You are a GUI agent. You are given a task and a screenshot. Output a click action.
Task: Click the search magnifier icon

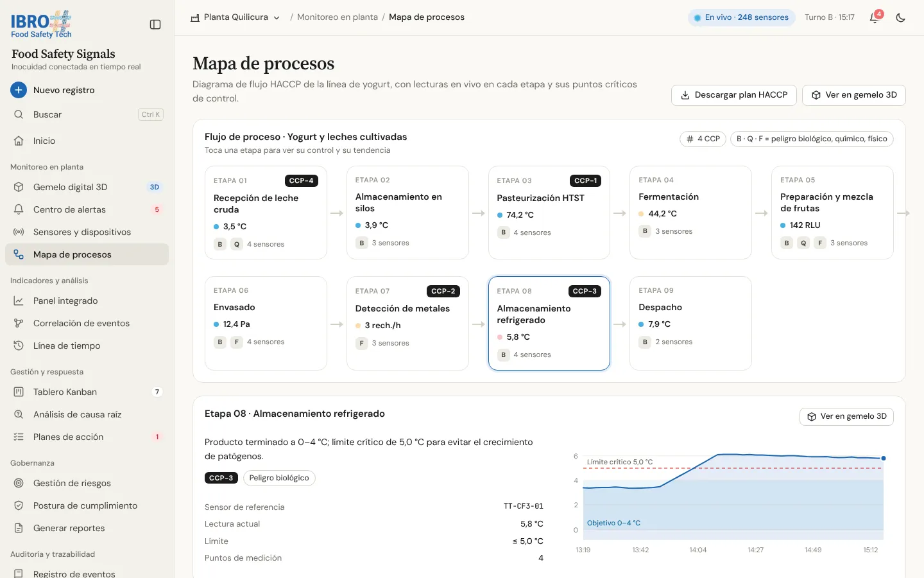(19, 114)
